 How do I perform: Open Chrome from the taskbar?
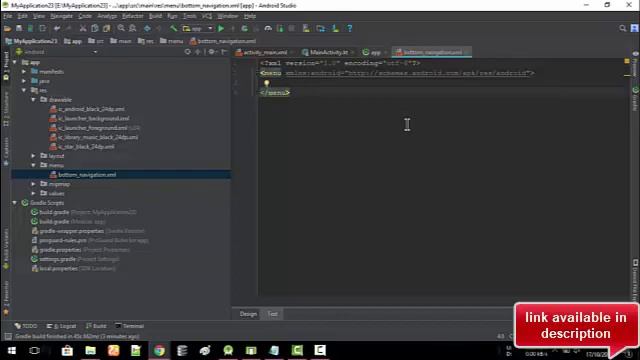click(159, 351)
